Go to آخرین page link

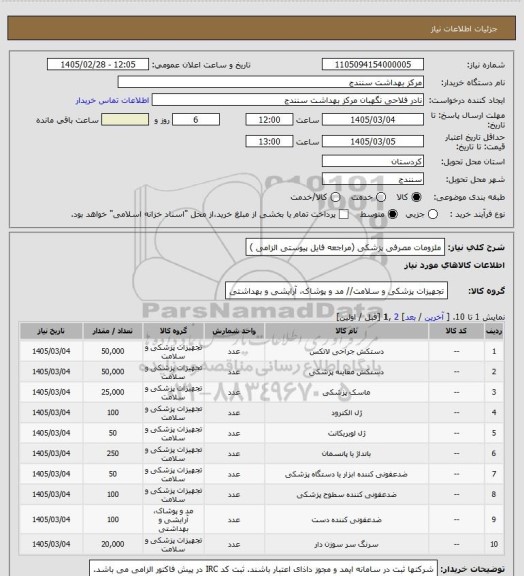[x=434, y=317]
